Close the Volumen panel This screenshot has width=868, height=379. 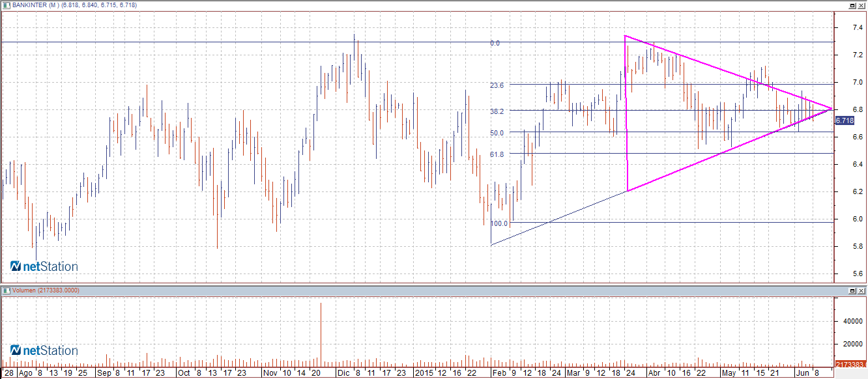click(x=861, y=290)
